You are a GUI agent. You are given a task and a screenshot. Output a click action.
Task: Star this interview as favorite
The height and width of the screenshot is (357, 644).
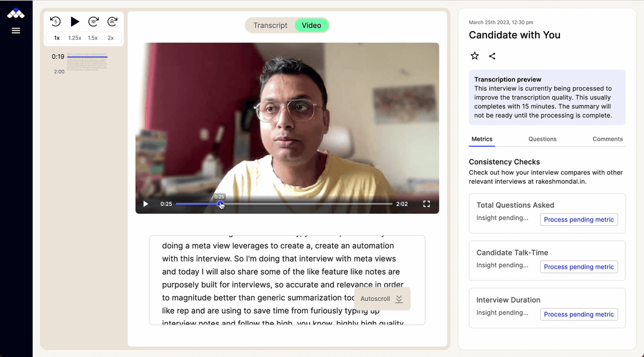(x=475, y=56)
